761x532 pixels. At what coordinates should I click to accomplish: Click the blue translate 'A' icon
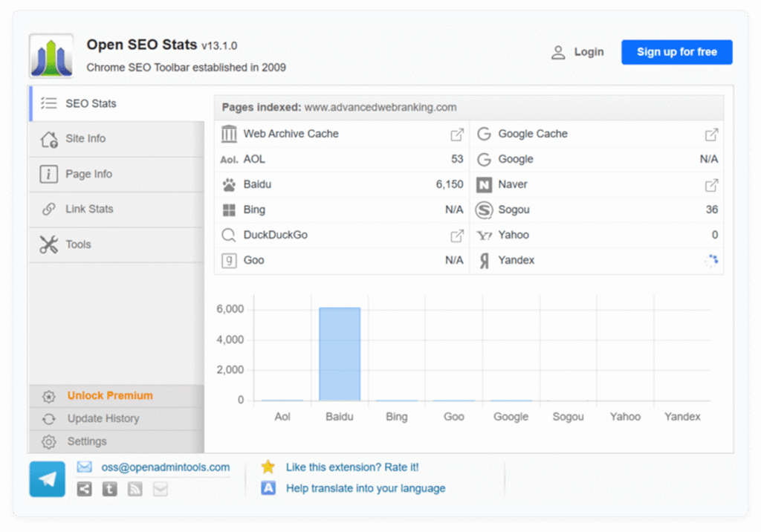(268, 488)
